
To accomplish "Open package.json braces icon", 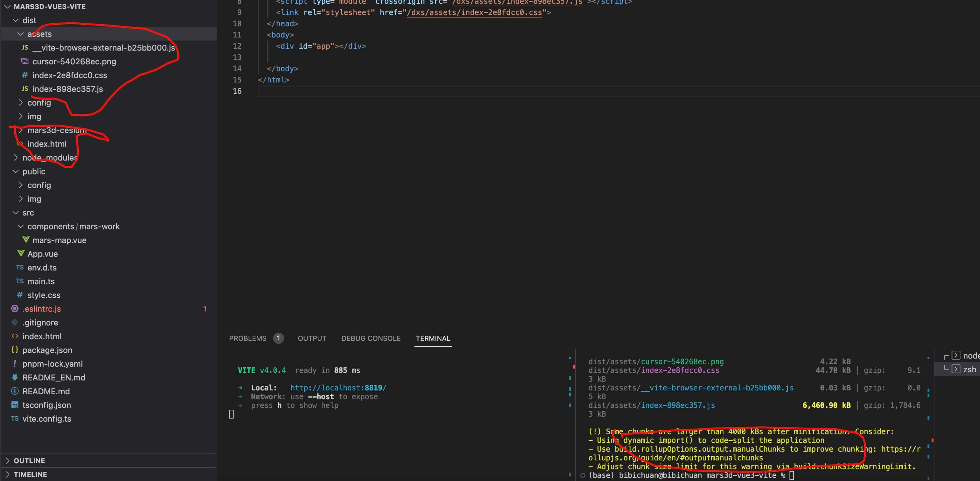I will click(15, 350).
